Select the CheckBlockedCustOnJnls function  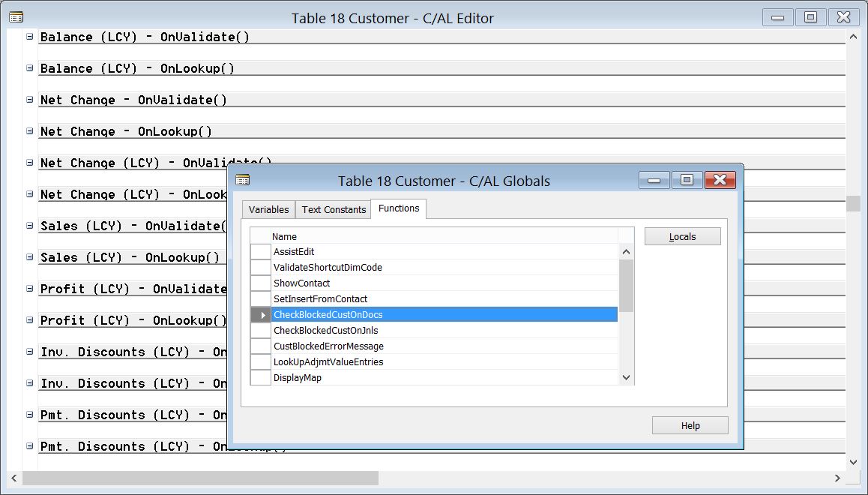tap(444, 331)
